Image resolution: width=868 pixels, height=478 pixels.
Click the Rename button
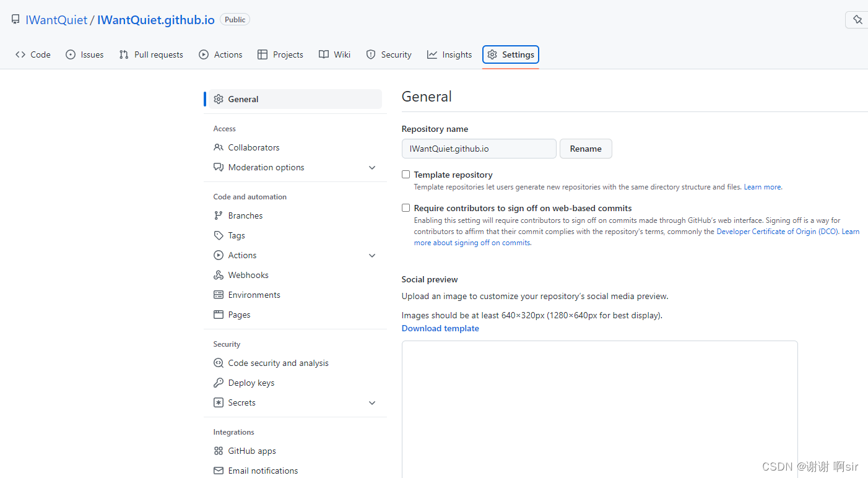coord(586,149)
